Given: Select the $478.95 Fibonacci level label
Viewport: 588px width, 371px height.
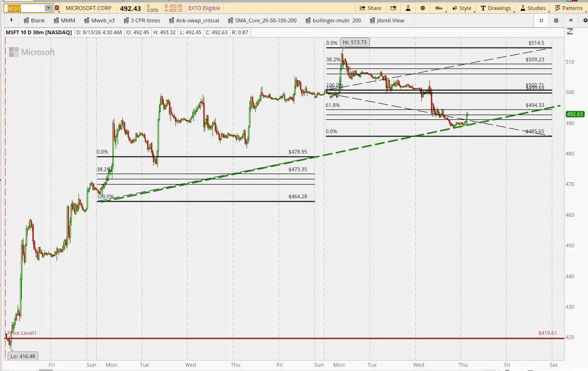Looking at the screenshot, I should point(298,152).
